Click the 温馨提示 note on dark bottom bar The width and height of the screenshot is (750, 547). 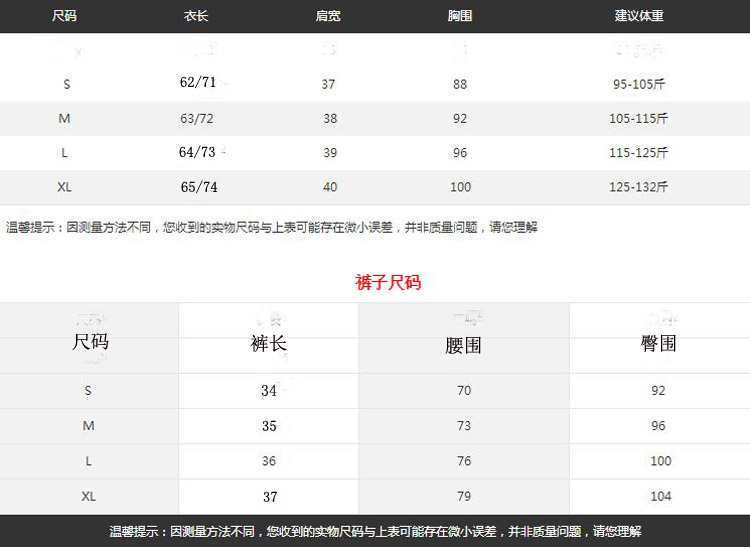(375, 532)
